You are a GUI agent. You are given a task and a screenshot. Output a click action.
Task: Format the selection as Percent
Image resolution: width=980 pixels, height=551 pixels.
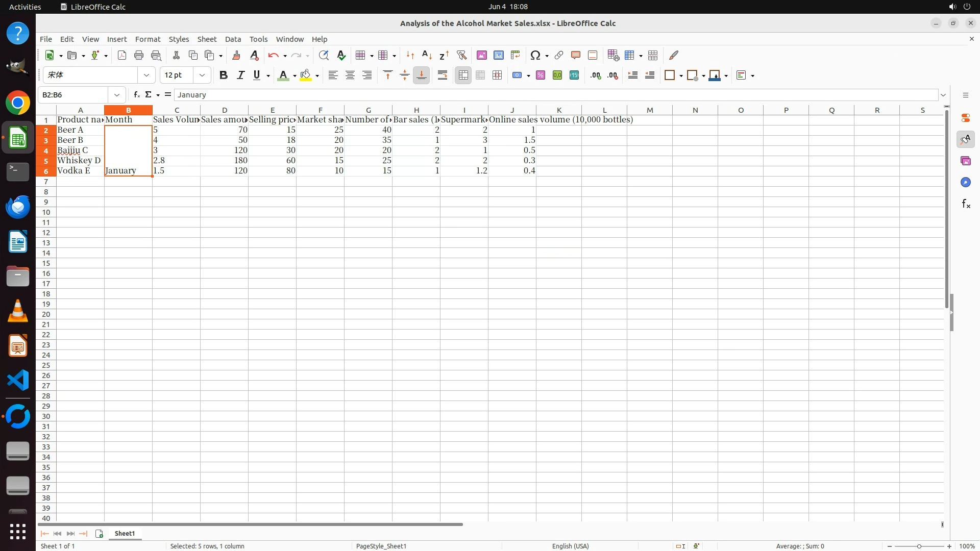pos(541,76)
